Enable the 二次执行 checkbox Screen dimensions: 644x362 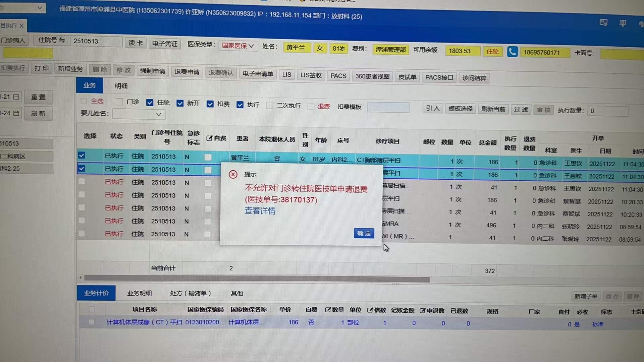pos(270,106)
